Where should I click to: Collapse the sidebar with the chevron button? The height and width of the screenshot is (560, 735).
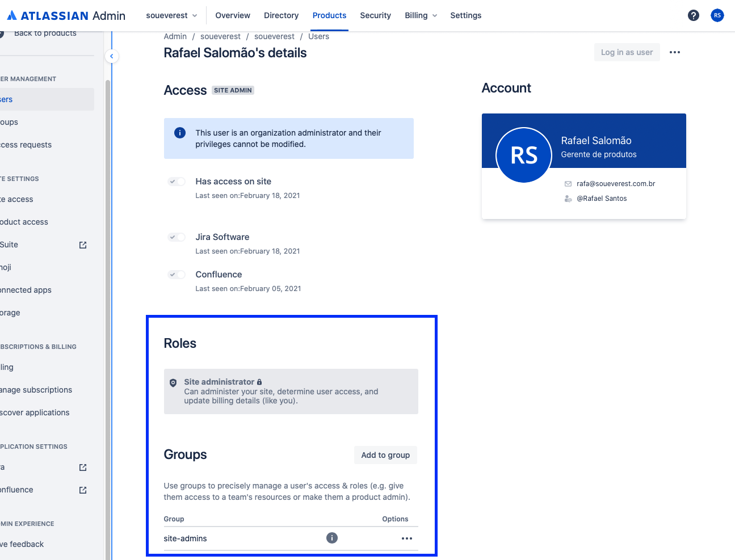coord(112,56)
